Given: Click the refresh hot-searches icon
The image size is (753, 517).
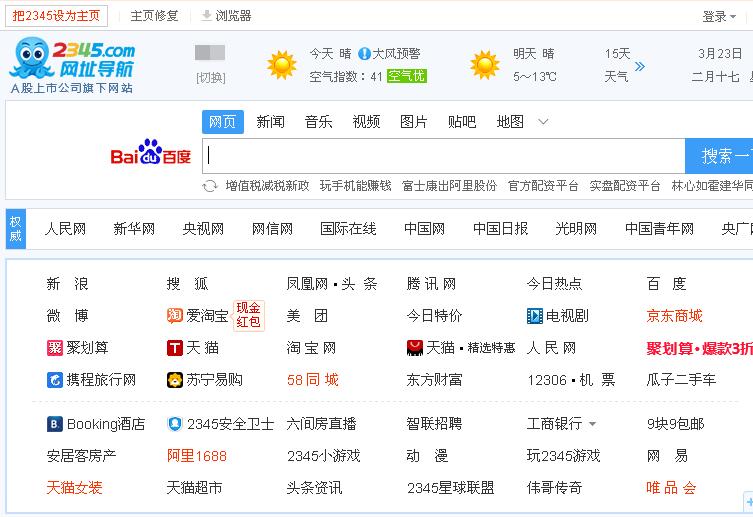Looking at the screenshot, I should click(x=210, y=186).
